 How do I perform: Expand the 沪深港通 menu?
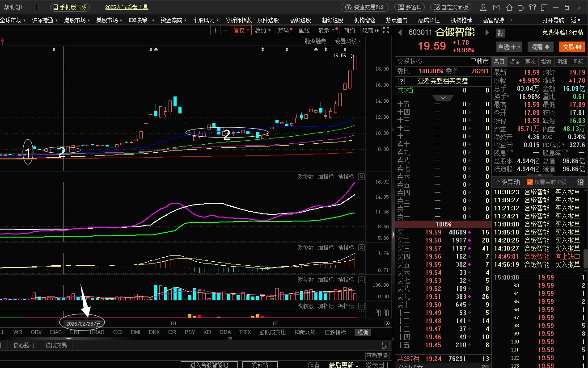coord(45,20)
